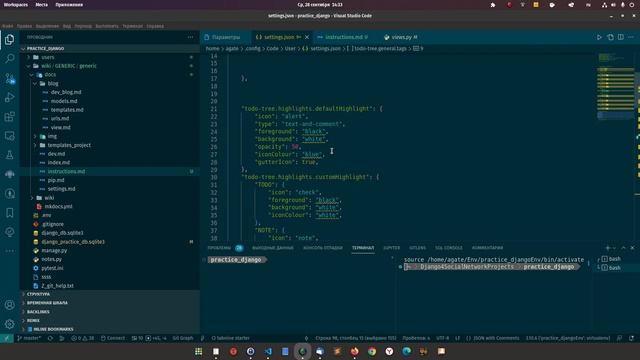Viewport: 640px width, 360px height.
Task: Open the SQL Console panel tab
Action: tap(449, 248)
